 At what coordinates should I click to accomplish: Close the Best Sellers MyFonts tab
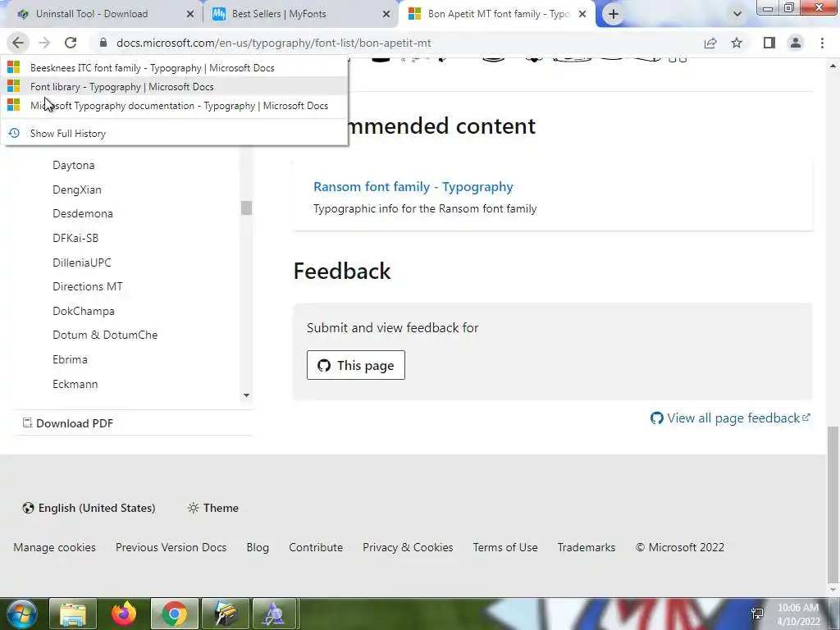click(386, 14)
